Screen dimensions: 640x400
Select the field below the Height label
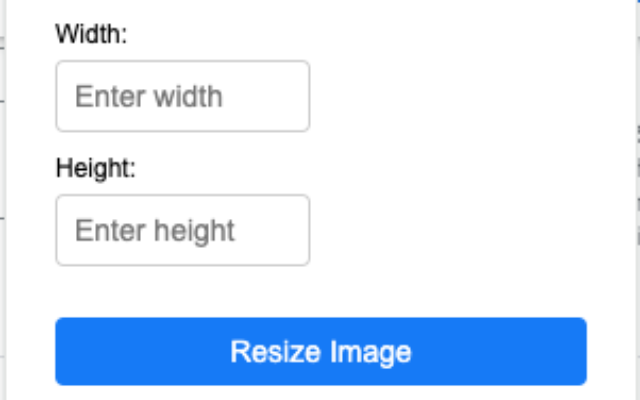click(182, 230)
